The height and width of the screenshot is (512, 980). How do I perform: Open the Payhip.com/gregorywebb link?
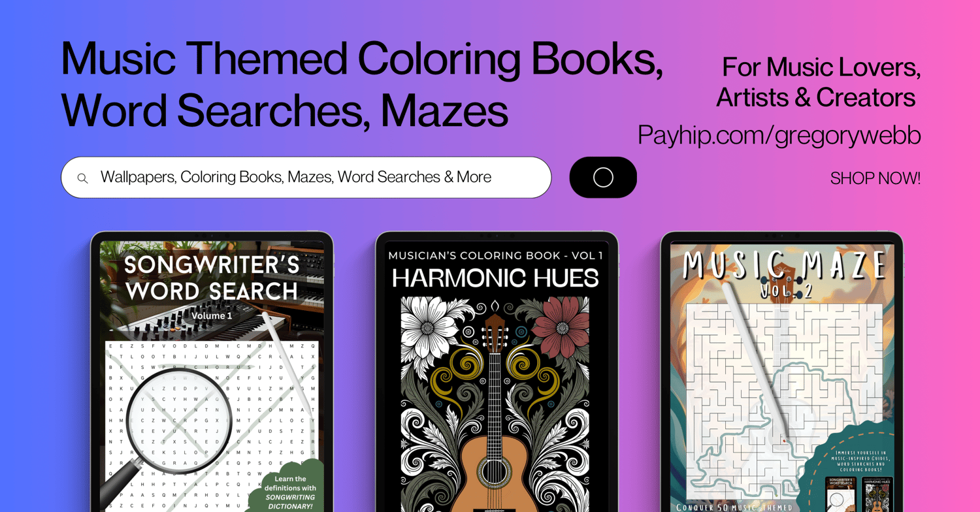779,135
